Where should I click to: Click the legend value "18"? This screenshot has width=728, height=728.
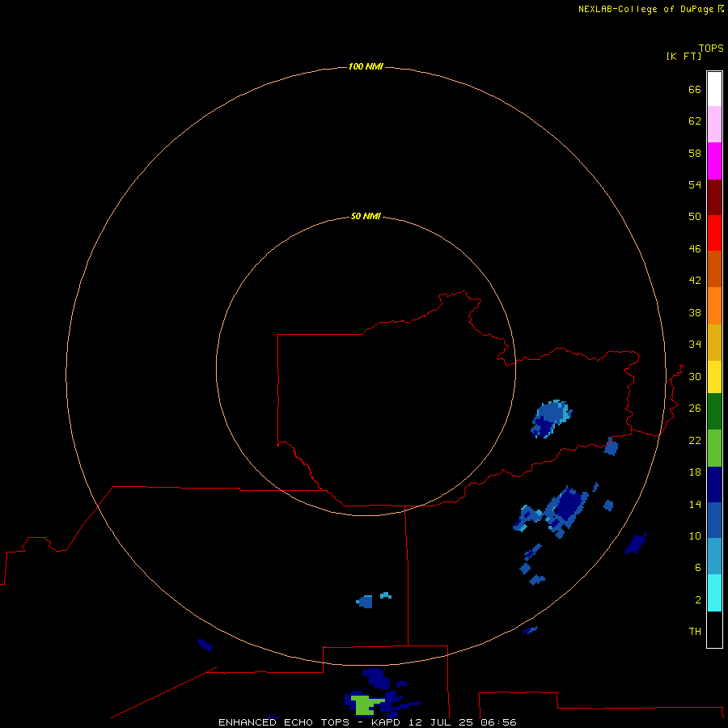point(695,472)
